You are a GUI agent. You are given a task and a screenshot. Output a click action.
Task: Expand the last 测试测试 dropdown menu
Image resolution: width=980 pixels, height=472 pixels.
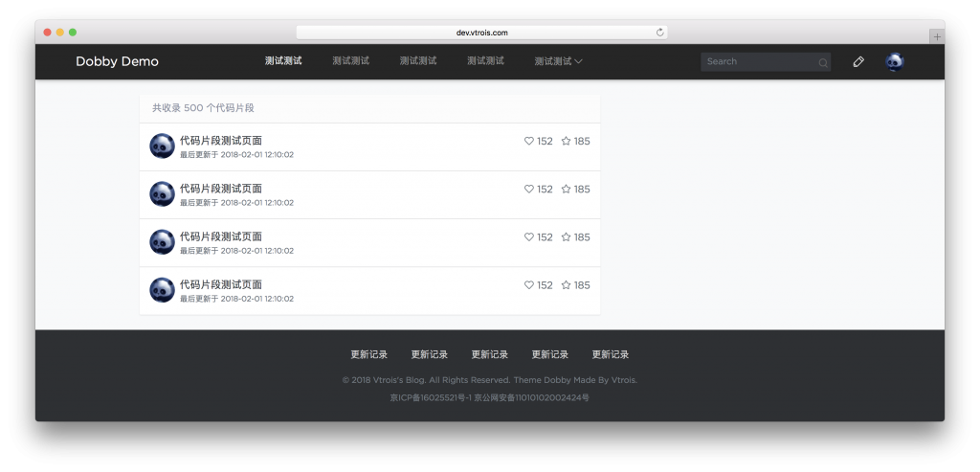pos(558,61)
